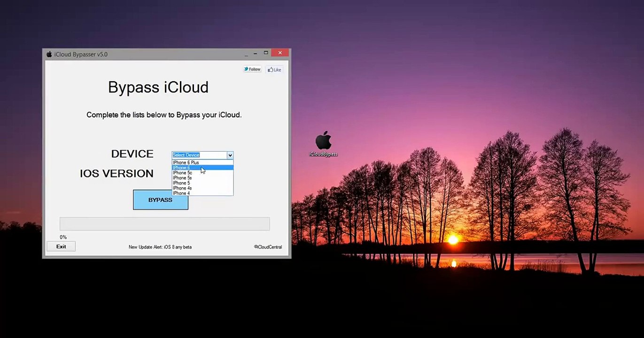Collapse the Select Device dropdown arrow
This screenshot has height=338, width=644.
(230, 155)
